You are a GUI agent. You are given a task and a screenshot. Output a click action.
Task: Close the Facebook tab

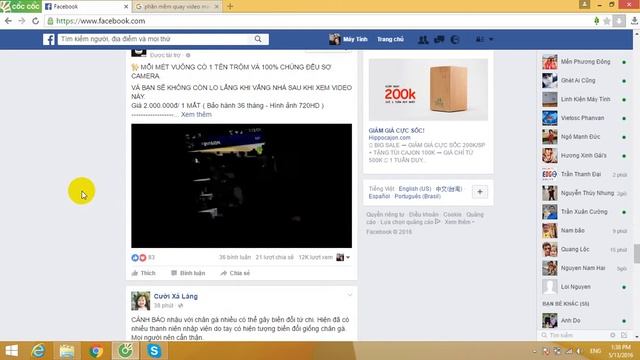126,7
